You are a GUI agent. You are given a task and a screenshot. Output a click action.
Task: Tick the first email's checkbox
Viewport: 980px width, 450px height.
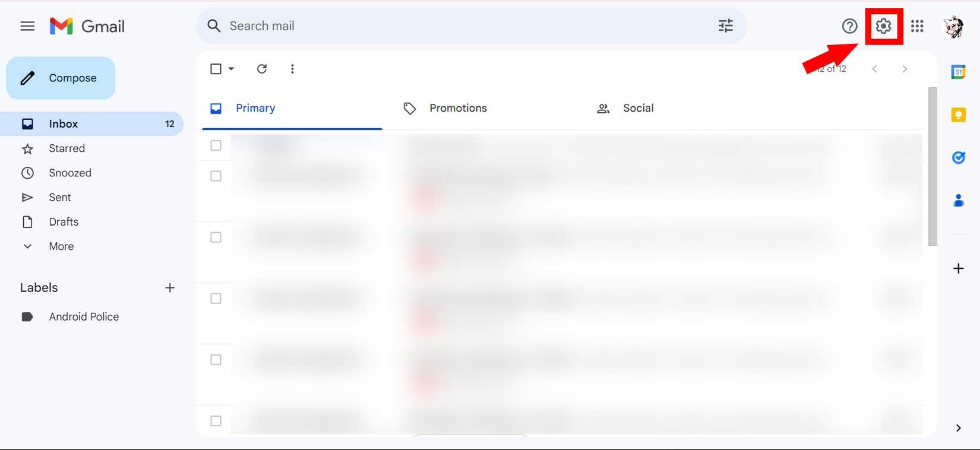tap(216, 145)
